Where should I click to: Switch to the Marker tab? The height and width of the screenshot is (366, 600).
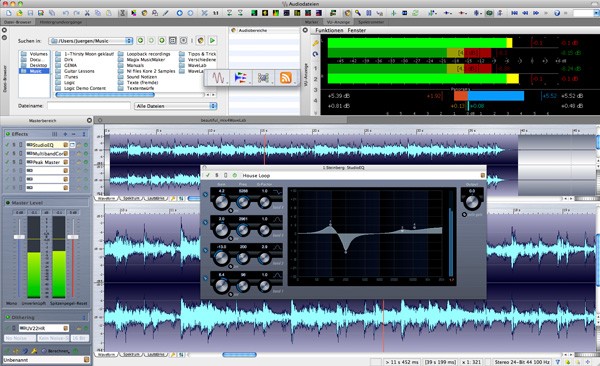[x=311, y=22]
